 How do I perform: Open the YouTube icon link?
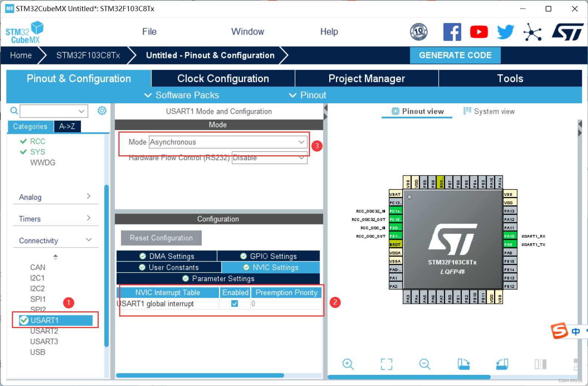(479, 32)
